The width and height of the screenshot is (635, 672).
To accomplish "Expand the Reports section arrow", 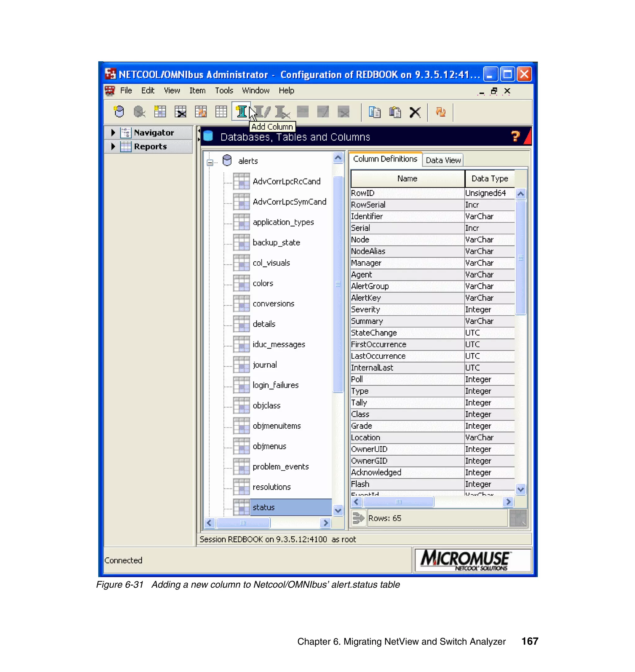I will tap(113, 146).
